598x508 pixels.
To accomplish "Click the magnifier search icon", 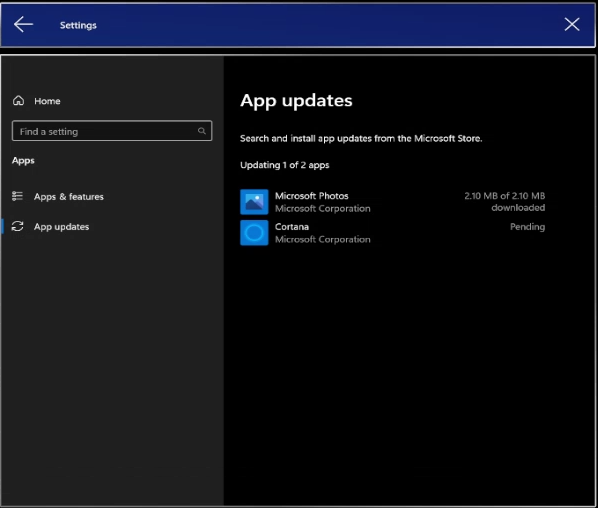I will [x=202, y=131].
